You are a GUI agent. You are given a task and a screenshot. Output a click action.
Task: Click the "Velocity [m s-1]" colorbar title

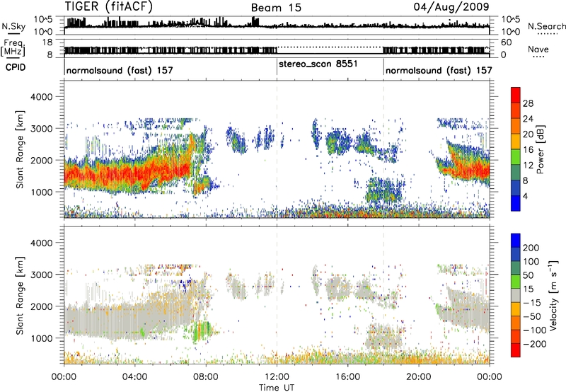pyautogui.click(x=553, y=295)
